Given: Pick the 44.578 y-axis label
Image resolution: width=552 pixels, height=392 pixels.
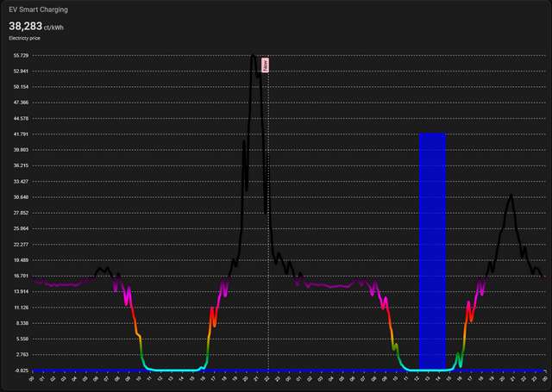Looking at the screenshot, I should pos(21,119).
